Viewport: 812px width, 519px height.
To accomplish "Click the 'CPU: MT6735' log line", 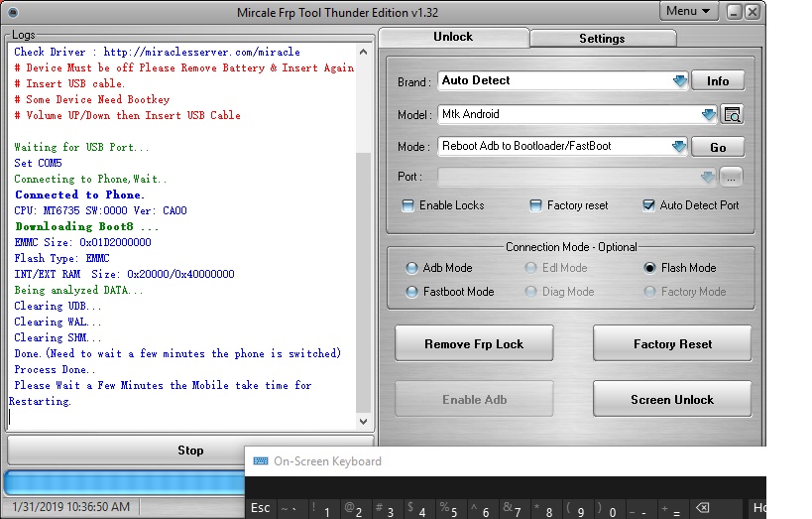I will 100,210.
